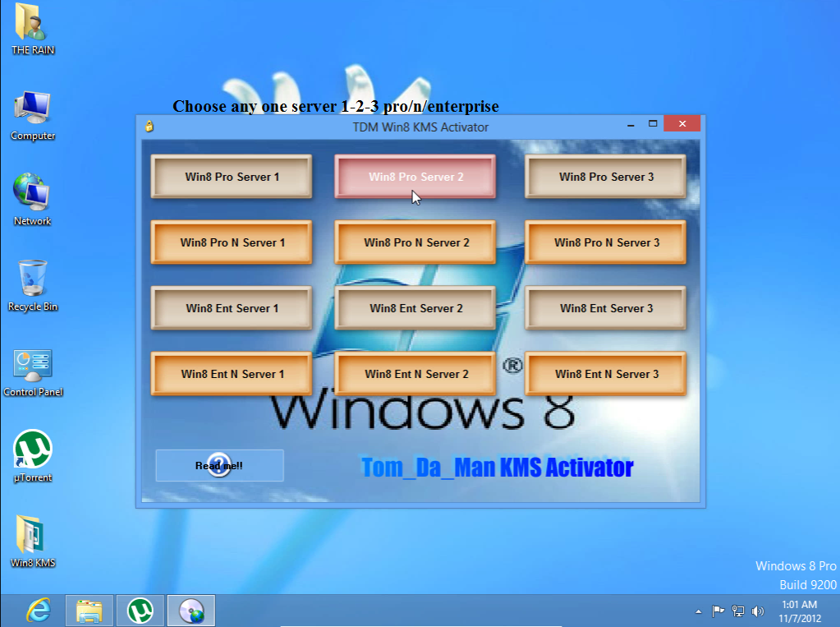Minimize the TDM Win8 KMS Activator window

[x=631, y=124]
